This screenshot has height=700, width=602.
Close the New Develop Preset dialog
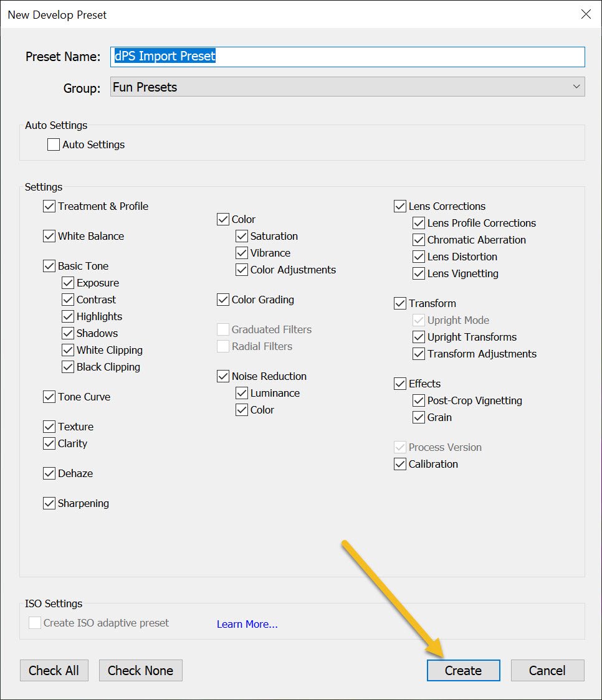585,14
